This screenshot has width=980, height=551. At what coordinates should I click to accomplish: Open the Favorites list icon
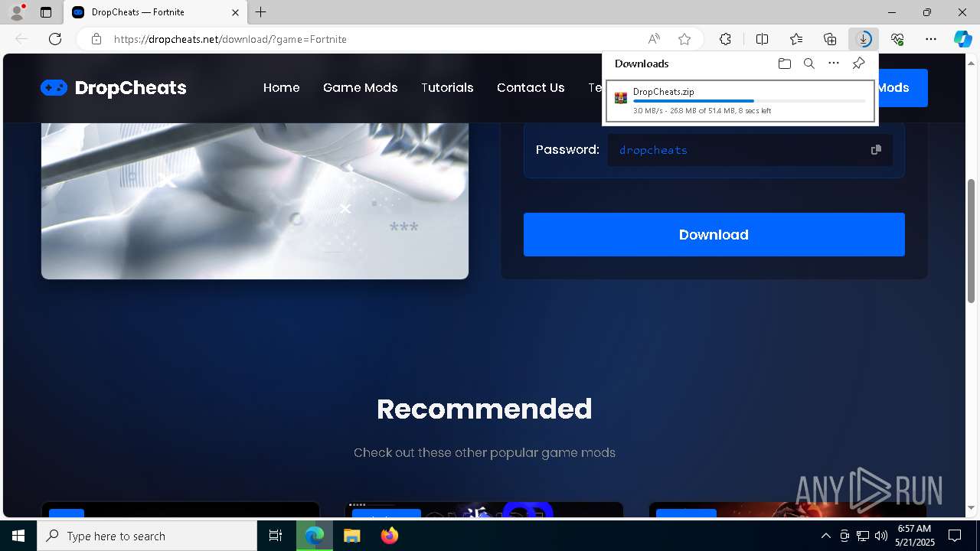point(796,39)
